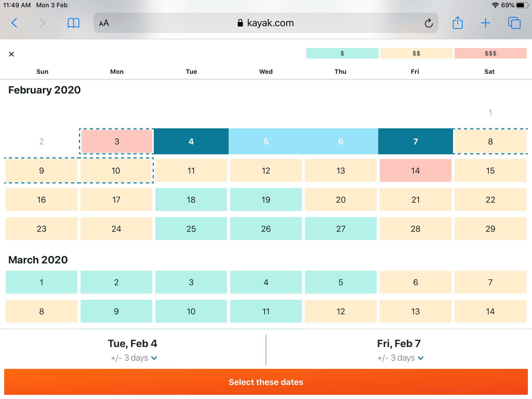The image size is (532, 399).
Task: Open the Safari share sheet
Action: (457, 23)
